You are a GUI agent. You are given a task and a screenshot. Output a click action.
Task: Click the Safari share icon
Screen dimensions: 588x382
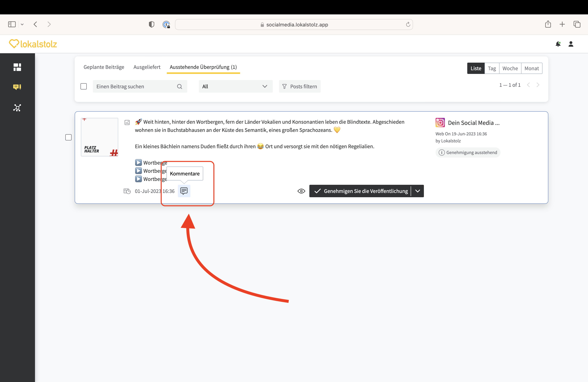click(548, 24)
